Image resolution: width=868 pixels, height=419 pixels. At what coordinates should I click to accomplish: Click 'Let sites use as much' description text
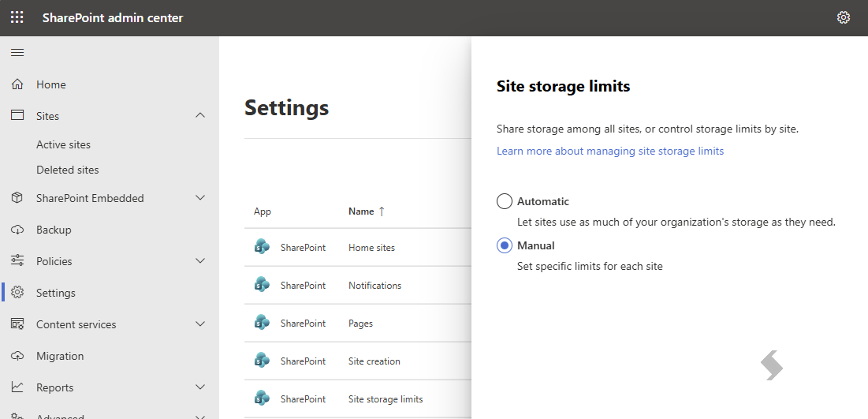(x=676, y=223)
